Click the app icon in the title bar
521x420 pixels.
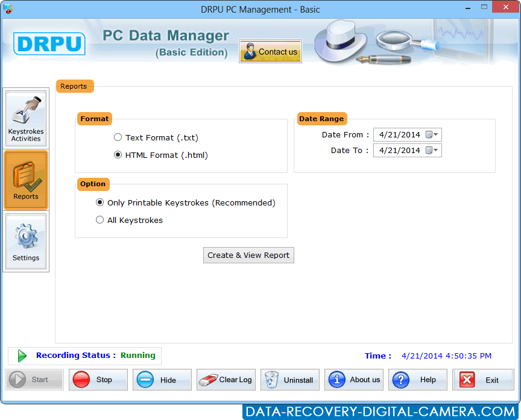point(8,8)
